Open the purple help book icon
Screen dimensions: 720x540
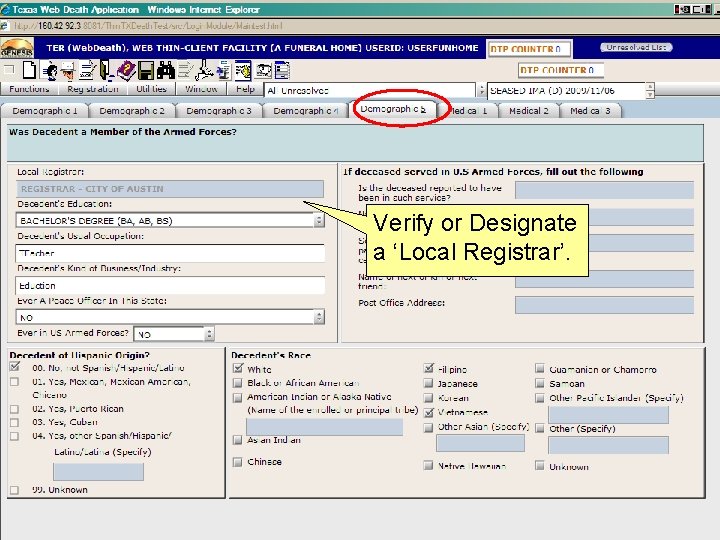126,70
